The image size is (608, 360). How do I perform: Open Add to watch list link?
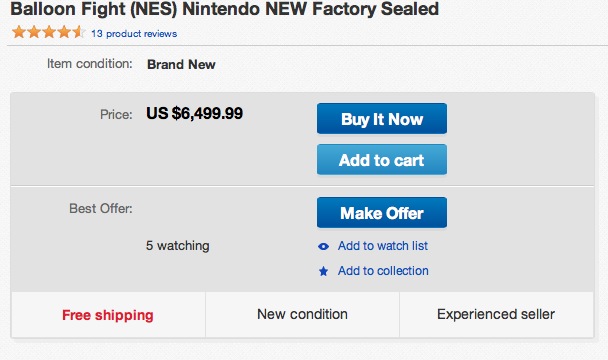point(383,246)
